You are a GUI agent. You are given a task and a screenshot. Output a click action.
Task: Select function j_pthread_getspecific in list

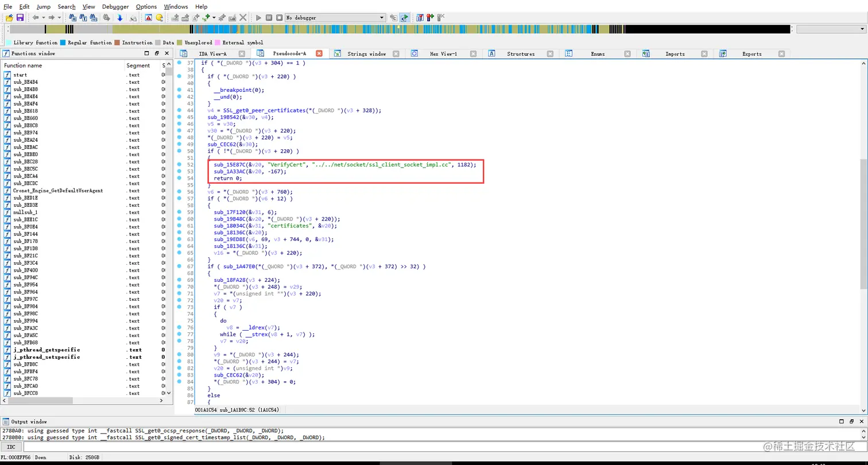pos(46,350)
